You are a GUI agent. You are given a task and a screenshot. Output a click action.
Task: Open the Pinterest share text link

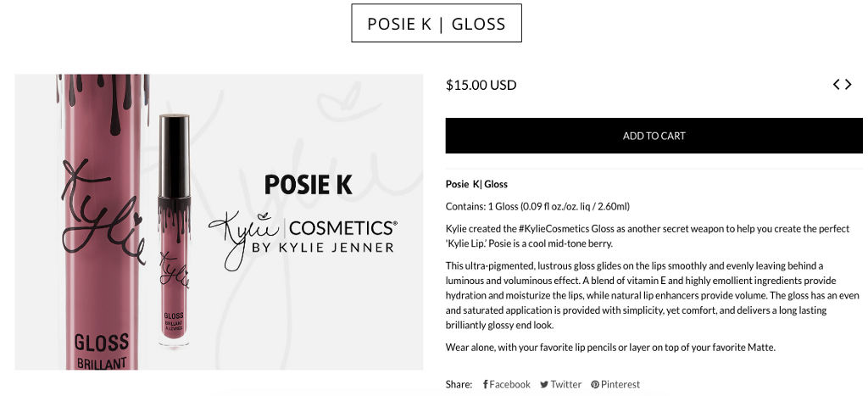[620, 384]
